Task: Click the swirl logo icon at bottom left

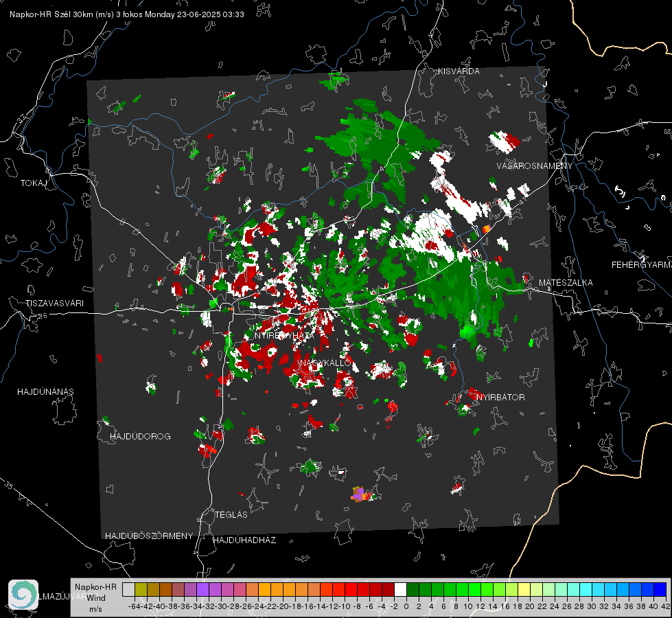Action: 23,595
